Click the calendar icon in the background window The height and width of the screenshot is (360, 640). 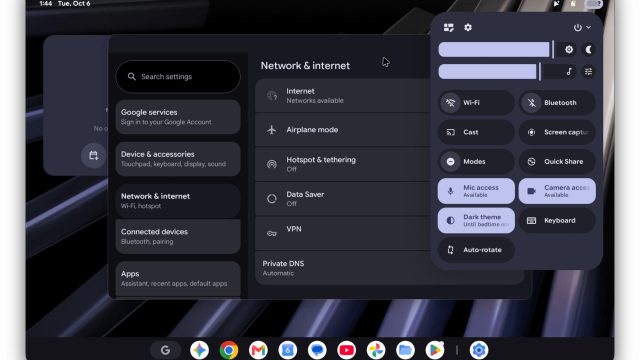click(x=93, y=156)
